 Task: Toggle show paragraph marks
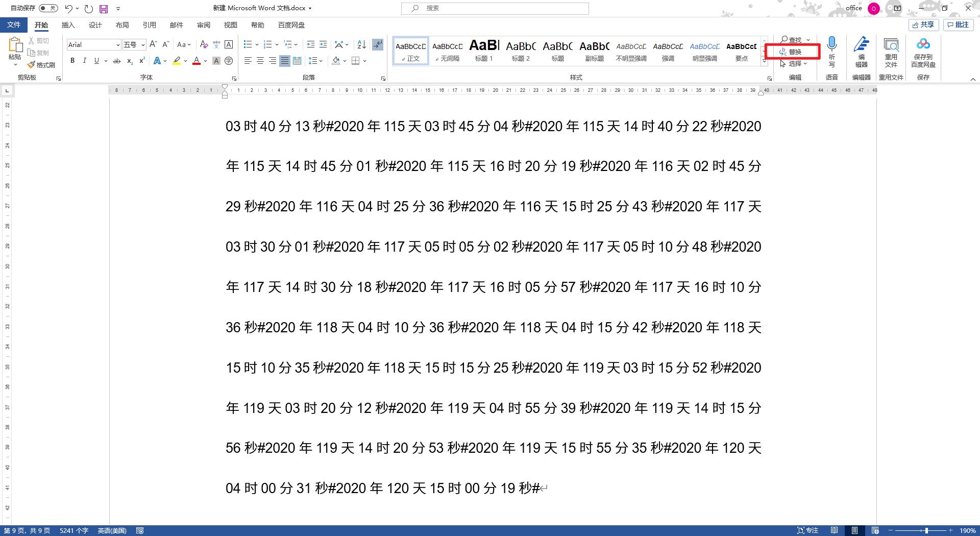pyautogui.click(x=378, y=45)
